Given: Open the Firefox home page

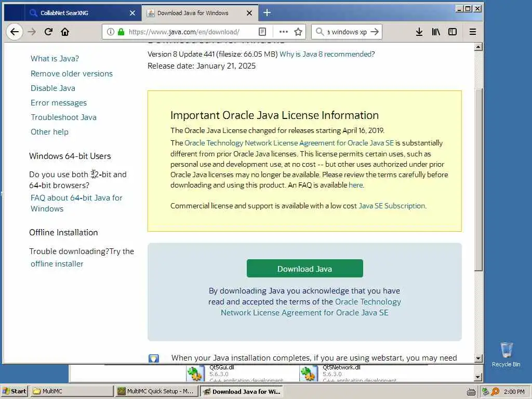Looking at the screenshot, I should (65, 32).
